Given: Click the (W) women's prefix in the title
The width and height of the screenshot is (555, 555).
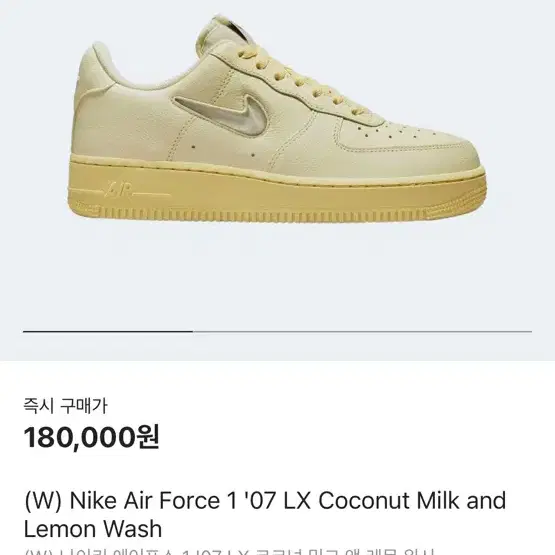Looking at the screenshot, I should point(44,500).
